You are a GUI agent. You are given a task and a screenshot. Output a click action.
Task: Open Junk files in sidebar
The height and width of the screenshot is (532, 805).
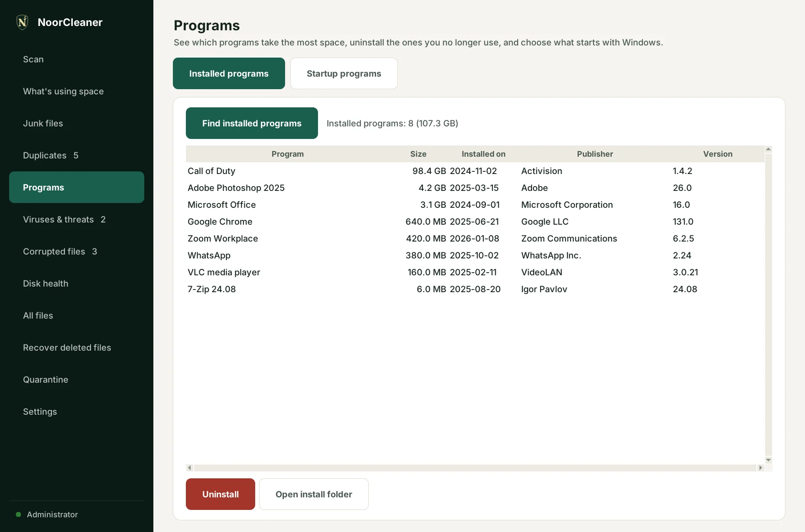coord(77,123)
